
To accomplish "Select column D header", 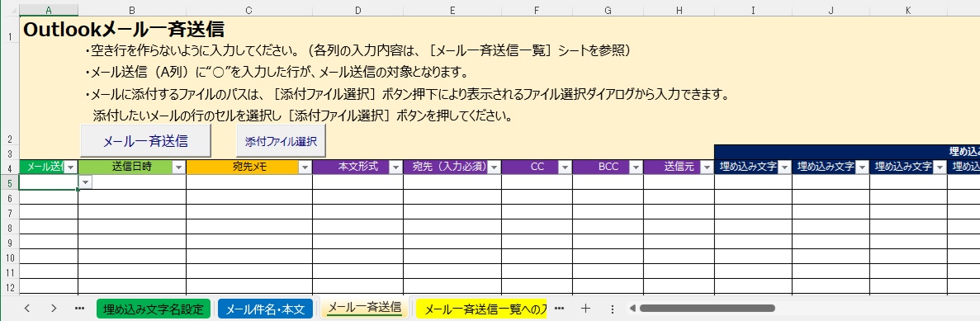I will pyautogui.click(x=357, y=10).
